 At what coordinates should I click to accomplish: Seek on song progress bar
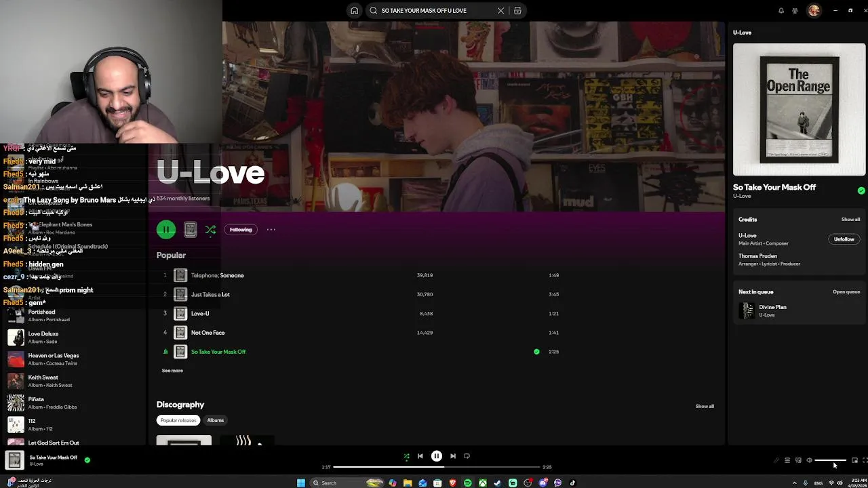[437, 467]
